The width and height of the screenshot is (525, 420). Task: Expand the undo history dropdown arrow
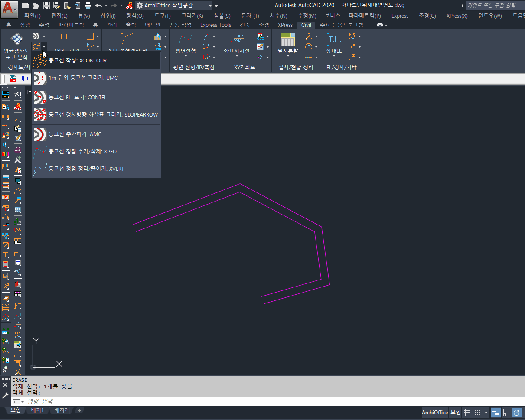(x=106, y=6)
